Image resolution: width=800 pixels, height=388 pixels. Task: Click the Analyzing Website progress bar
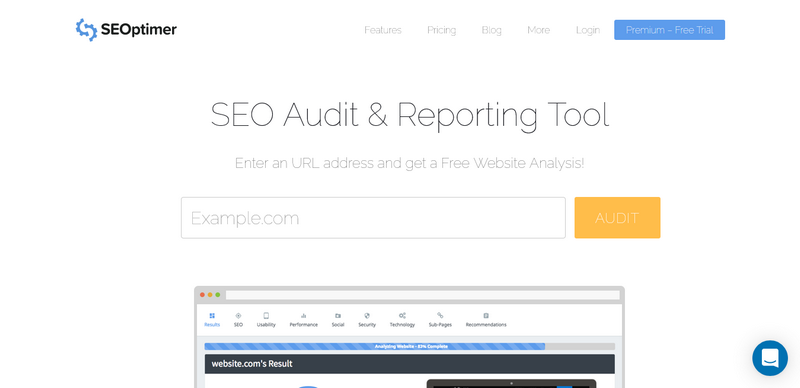[410, 346]
